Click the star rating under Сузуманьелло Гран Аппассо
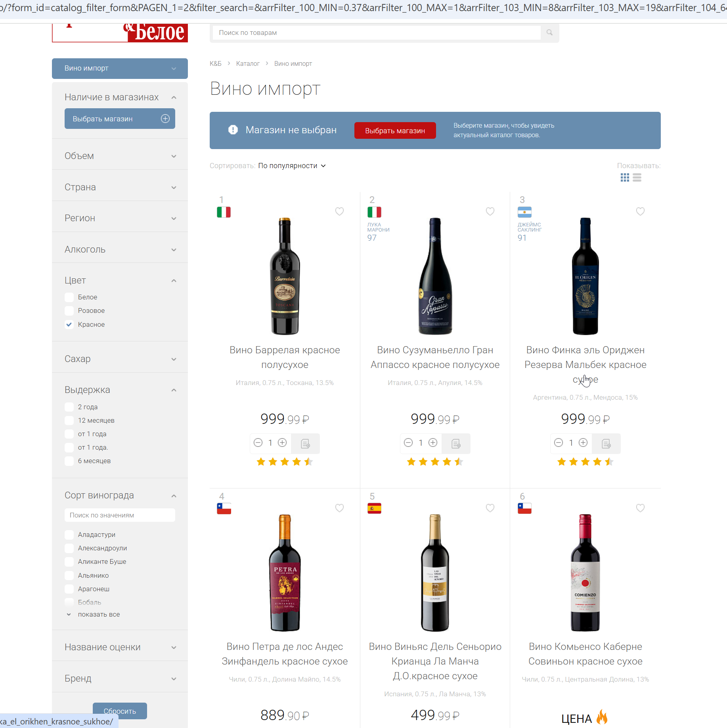This screenshot has height=728, width=727. point(435,462)
